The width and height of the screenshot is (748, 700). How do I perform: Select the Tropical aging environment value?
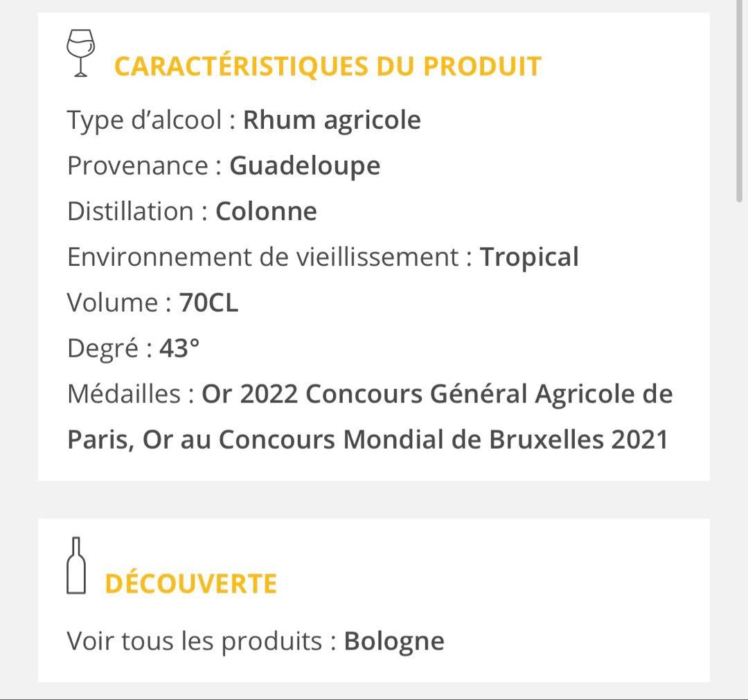pos(529,257)
